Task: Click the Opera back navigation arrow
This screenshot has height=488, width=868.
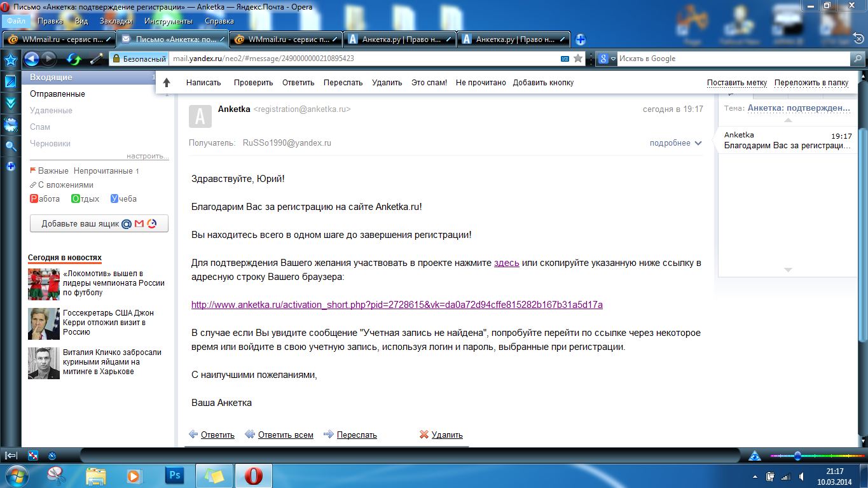Action: 32,59
